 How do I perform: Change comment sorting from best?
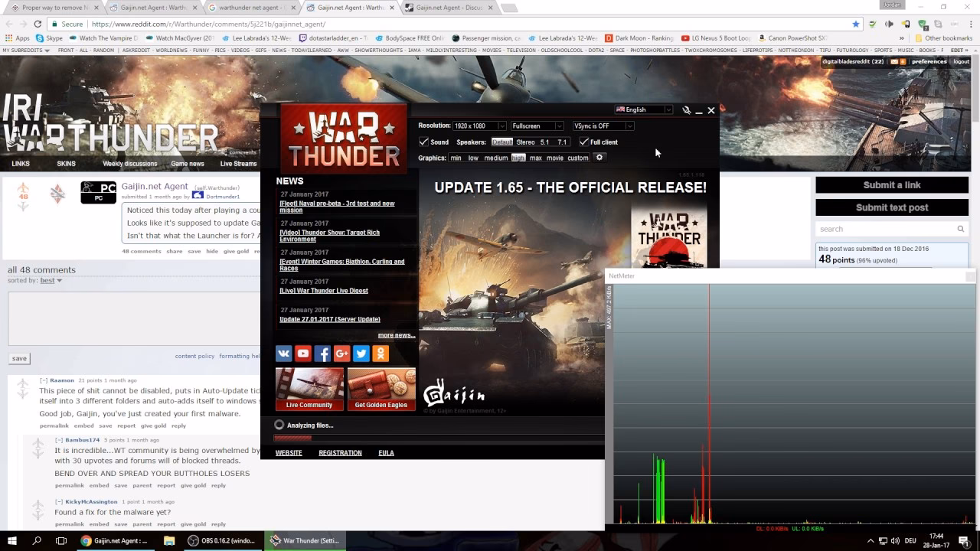51,281
